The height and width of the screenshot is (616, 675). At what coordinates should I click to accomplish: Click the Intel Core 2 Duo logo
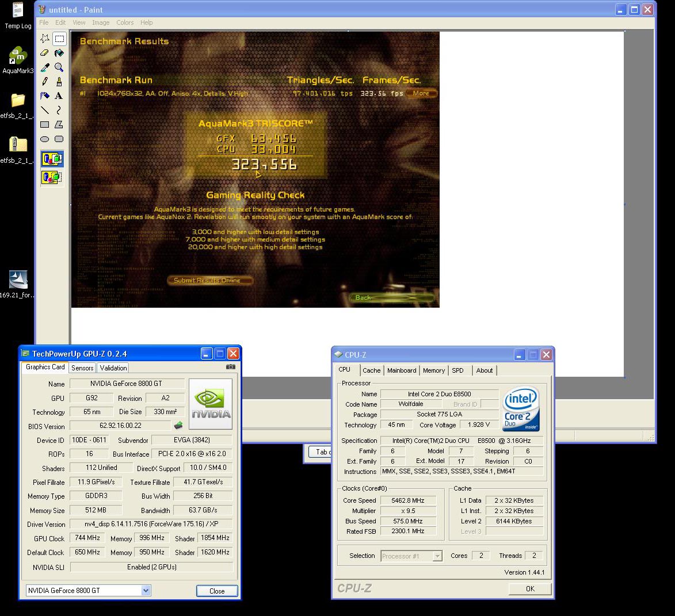521,409
